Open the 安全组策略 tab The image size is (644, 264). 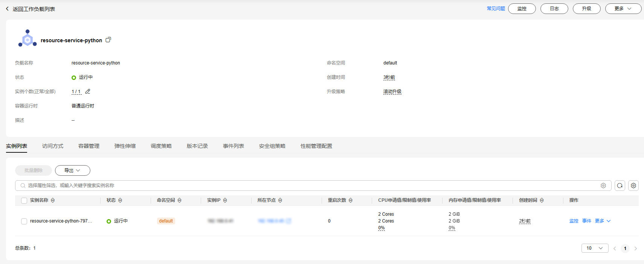pos(272,146)
